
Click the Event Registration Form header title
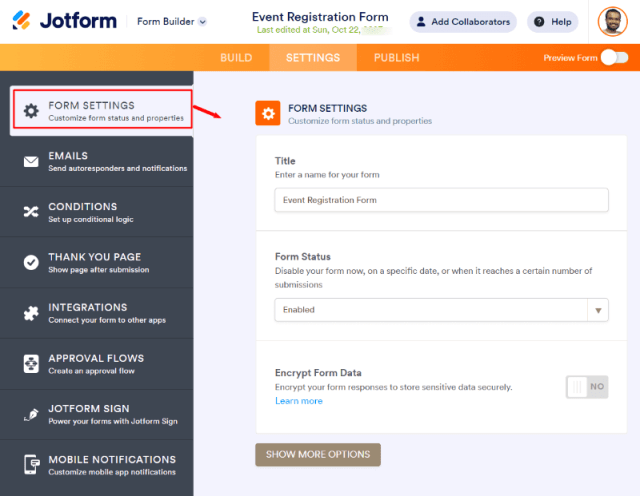click(320, 17)
